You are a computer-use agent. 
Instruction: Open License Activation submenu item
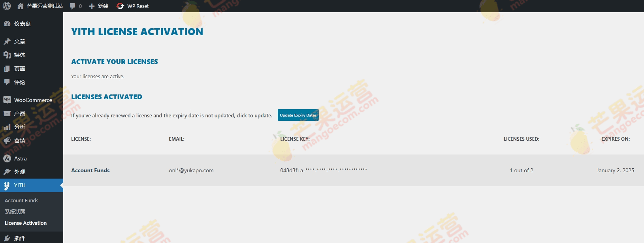[26, 223]
